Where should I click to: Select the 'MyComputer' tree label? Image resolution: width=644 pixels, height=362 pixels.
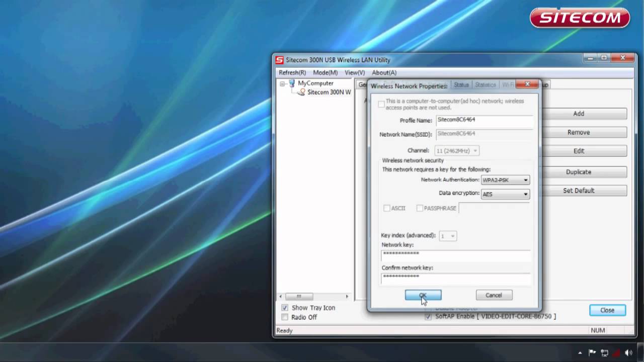[x=315, y=83]
